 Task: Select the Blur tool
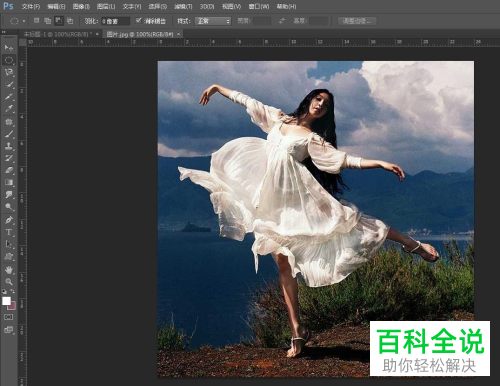click(9, 195)
